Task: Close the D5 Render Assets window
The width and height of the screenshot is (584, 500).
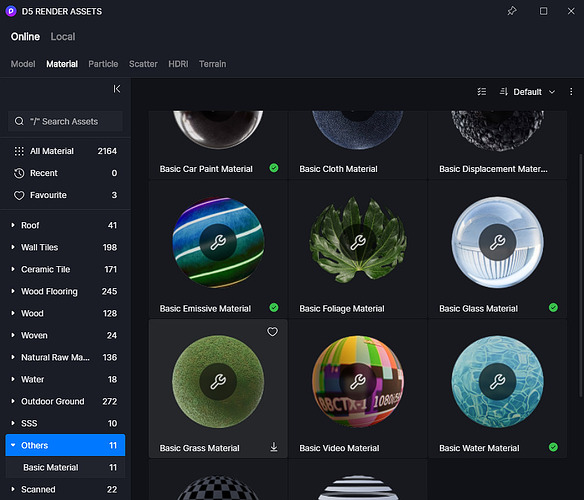Action: point(571,11)
